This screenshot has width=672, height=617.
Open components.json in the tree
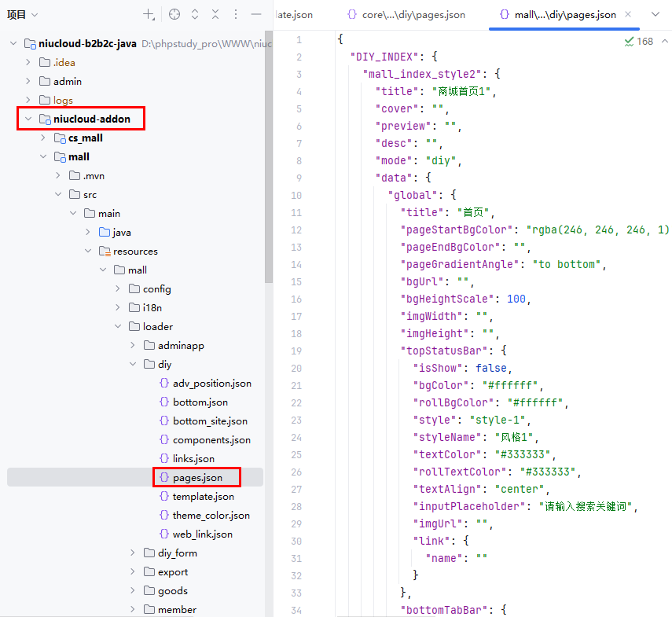[x=211, y=439]
